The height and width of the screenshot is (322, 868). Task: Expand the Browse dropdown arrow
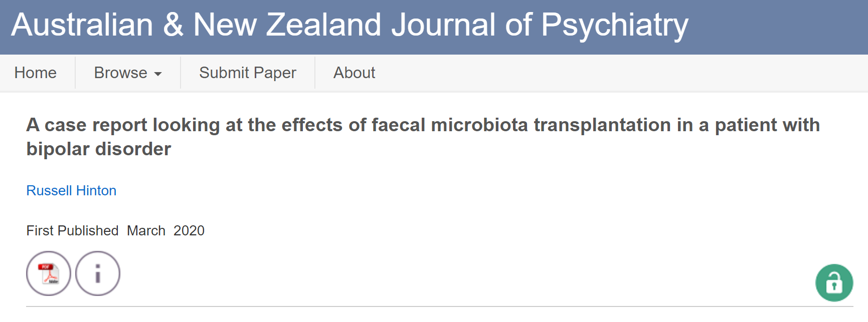pyautogui.click(x=158, y=74)
